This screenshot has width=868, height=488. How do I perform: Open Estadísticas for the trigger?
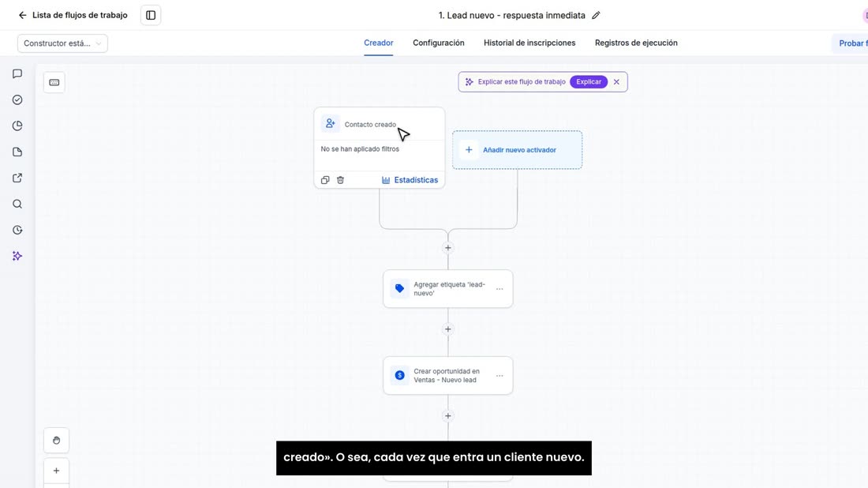[x=410, y=180]
